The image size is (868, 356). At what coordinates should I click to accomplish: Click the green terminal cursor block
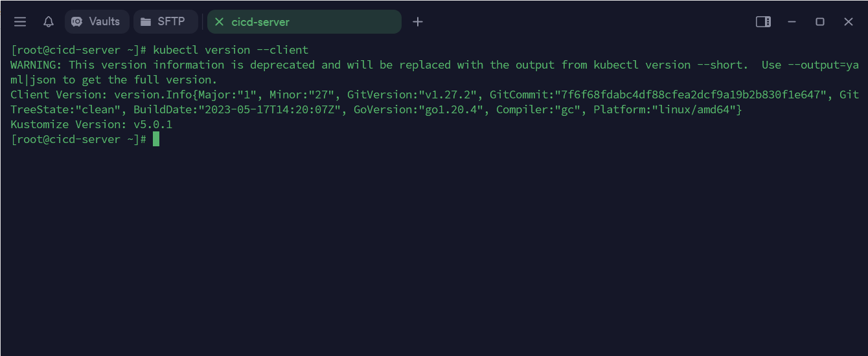(x=156, y=139)
